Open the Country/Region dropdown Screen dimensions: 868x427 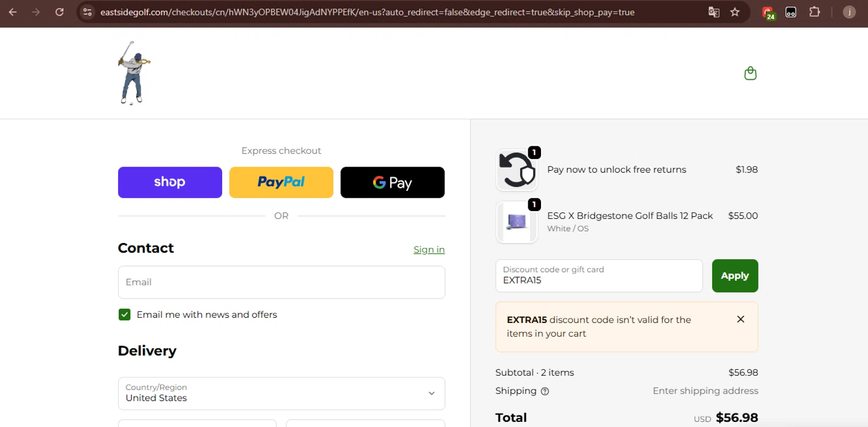pyautogui.click(x=281, y=393)
